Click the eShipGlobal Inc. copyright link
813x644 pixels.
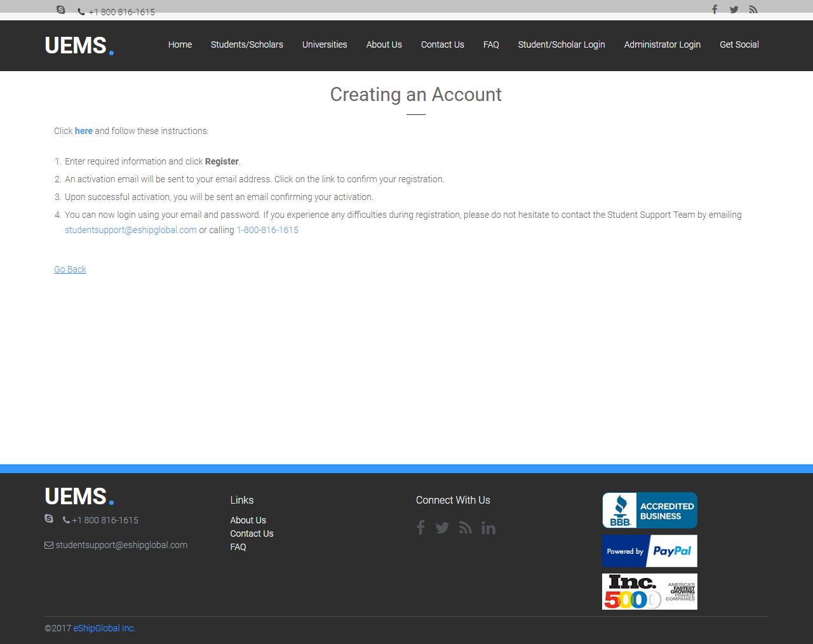coord(104,628)
